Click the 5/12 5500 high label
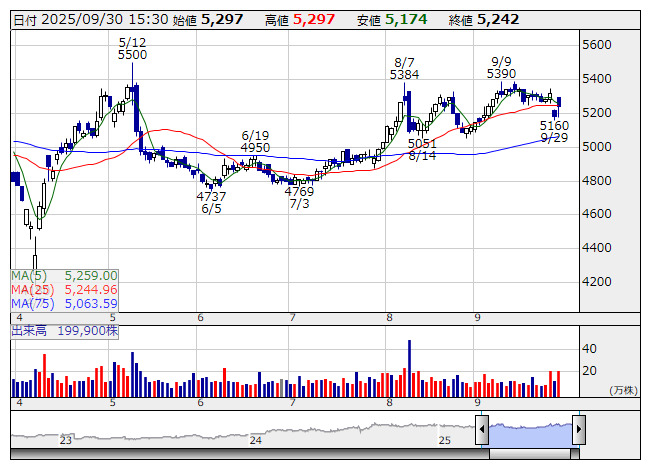The image size is (653, 470). pos(132,49)
